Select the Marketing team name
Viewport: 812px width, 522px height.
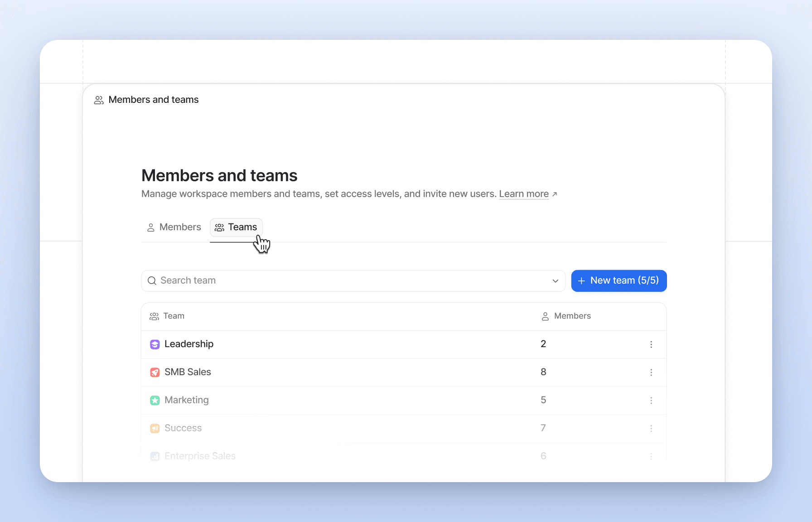click(x=187, y=400)
